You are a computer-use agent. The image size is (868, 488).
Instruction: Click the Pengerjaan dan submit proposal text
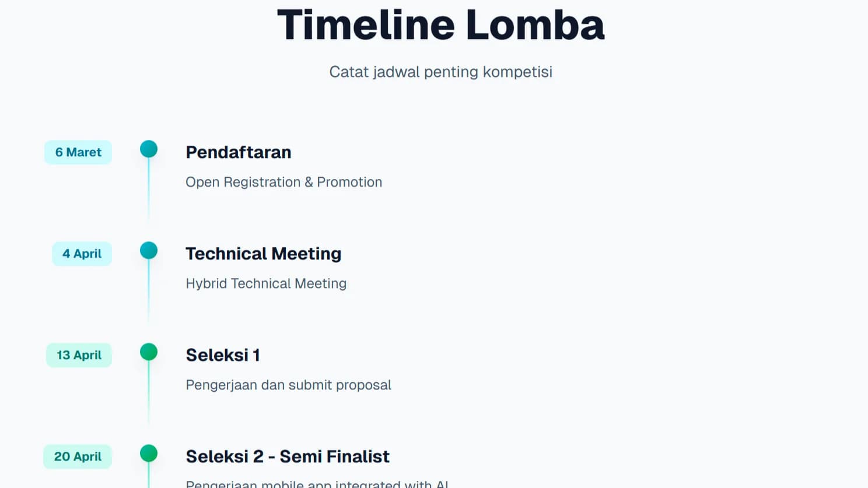[288, 385]
